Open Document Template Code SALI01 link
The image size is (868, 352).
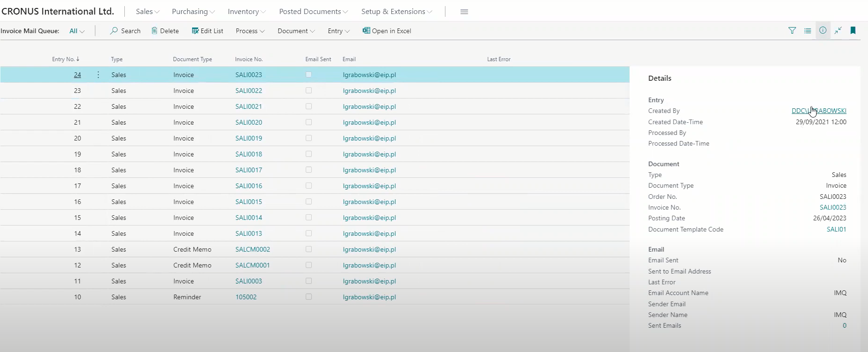click(x=836, y=230)
